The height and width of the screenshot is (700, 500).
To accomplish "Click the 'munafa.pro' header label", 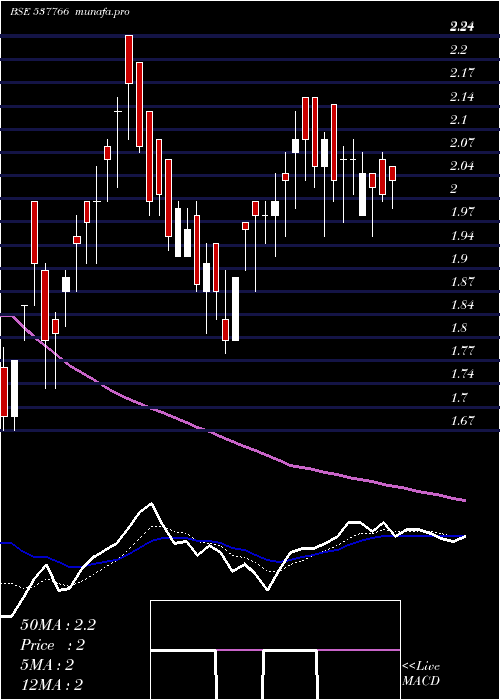I will (x=103, y=12).
